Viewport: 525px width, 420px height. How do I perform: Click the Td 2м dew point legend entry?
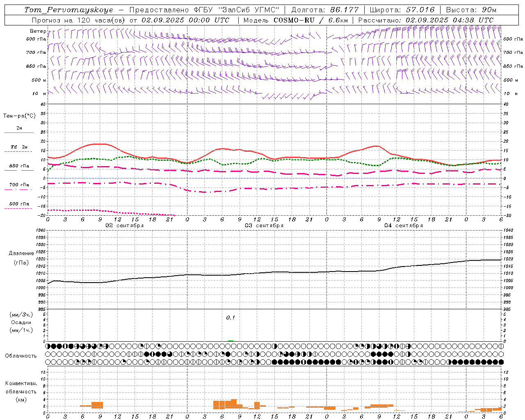19,147
